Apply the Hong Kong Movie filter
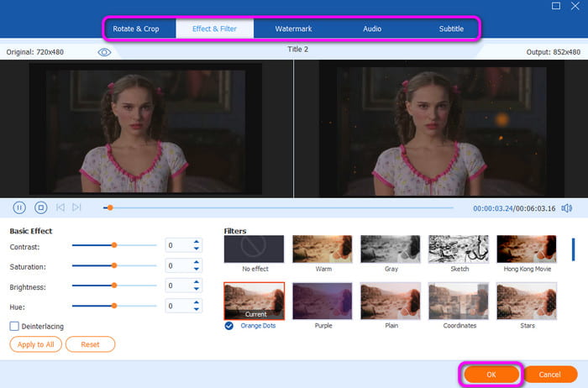The image size is (588, 388). 527,249
